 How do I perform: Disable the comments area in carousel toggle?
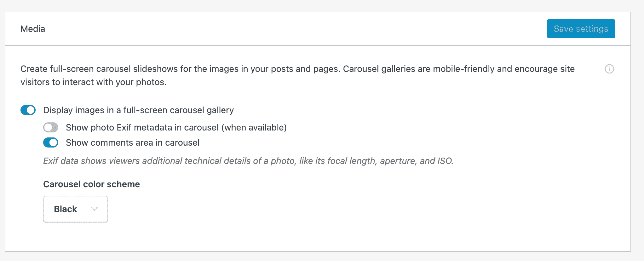click(x=51, y=142)
